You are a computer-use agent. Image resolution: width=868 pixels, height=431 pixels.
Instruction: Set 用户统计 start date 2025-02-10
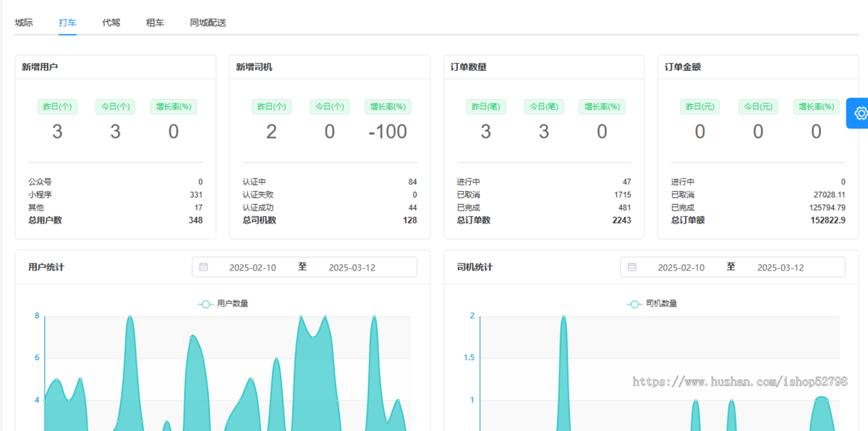pos(252,267)
